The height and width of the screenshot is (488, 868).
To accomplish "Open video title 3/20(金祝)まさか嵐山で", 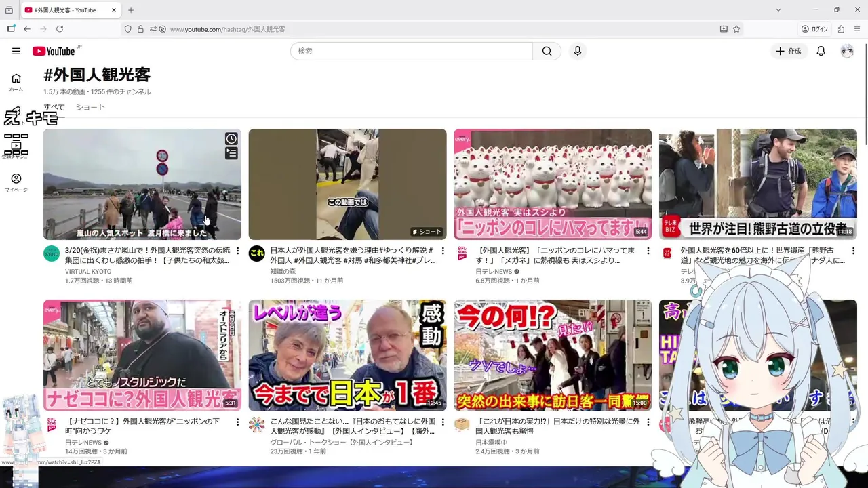I will pyautogui.click(x=147, y=255).
